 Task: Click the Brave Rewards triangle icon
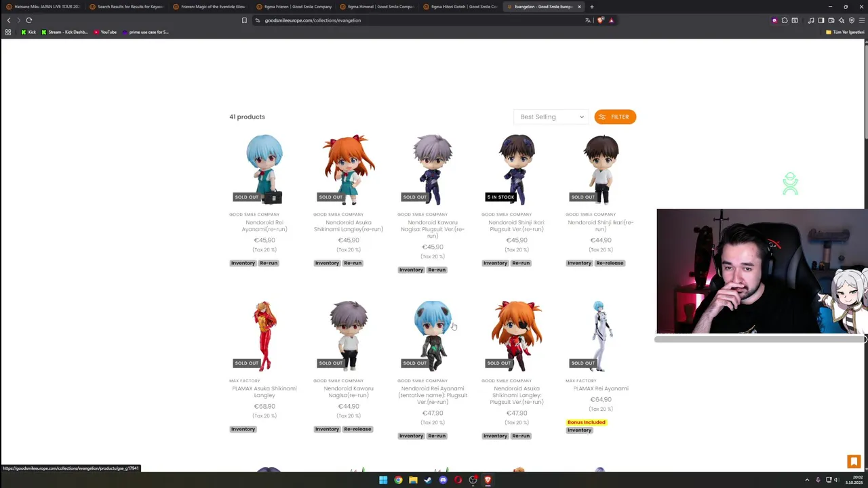click(x=611, y=20)
